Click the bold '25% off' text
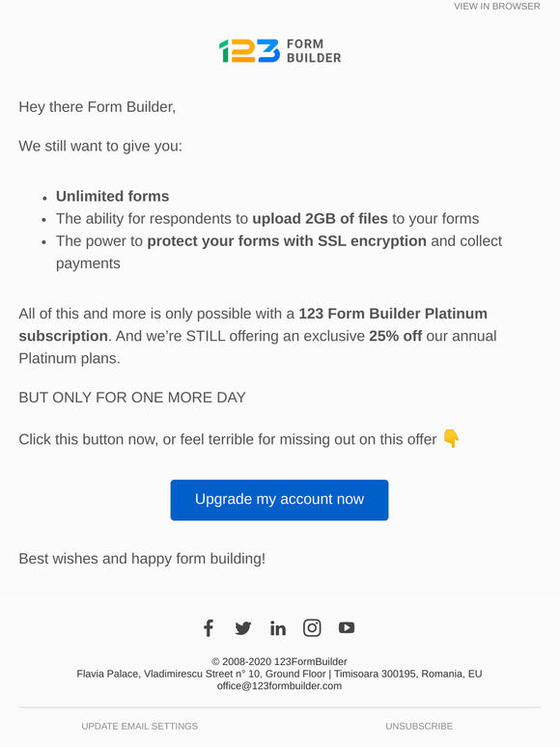Screen dimensions: 560x747 tap(396, 336)
